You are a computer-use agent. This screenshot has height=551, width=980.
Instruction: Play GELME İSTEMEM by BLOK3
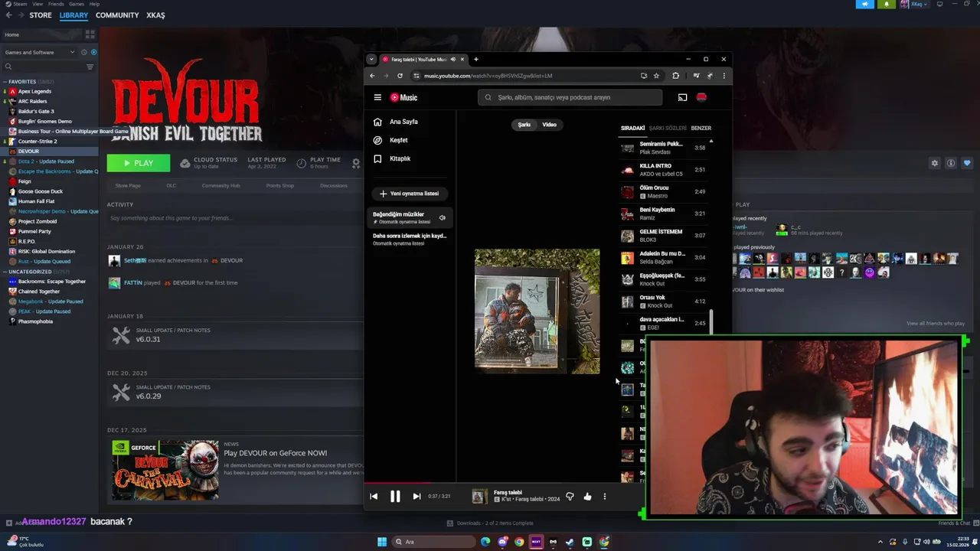(x=663, y=236)
